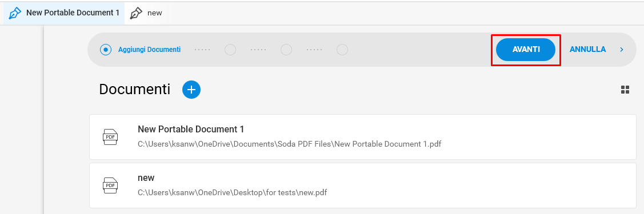Open the New Portable Document 1 tab

pyautogui.click(x=64, y=13)
